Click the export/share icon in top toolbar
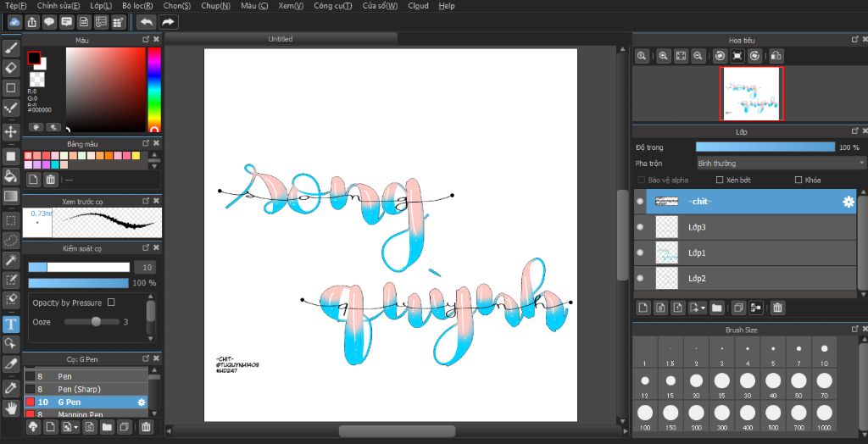 pos(32,22)
